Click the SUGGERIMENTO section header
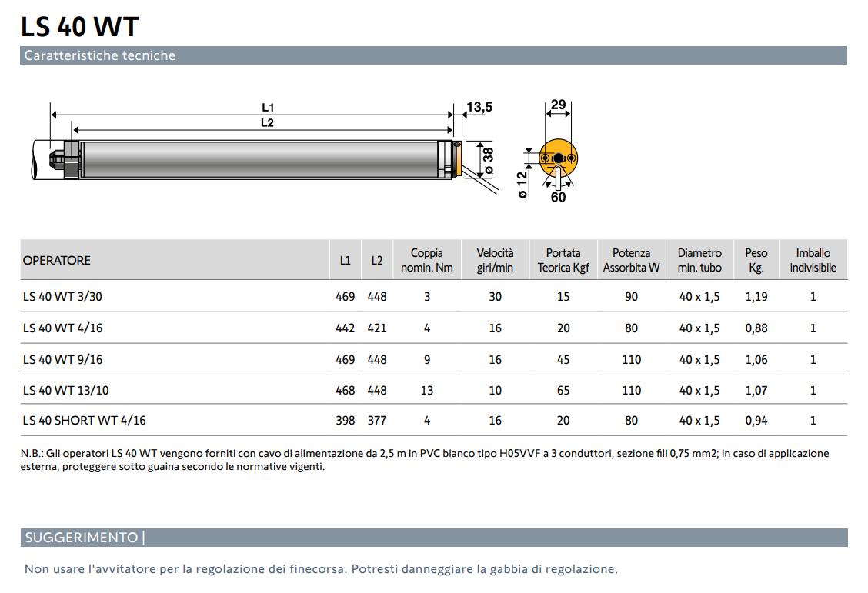Viewport: 868px width, 593px height. (434, 538)
